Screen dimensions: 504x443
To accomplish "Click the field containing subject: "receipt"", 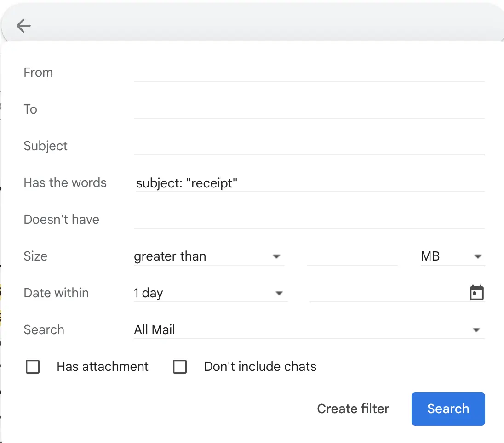I will click(x=309, y=183).
